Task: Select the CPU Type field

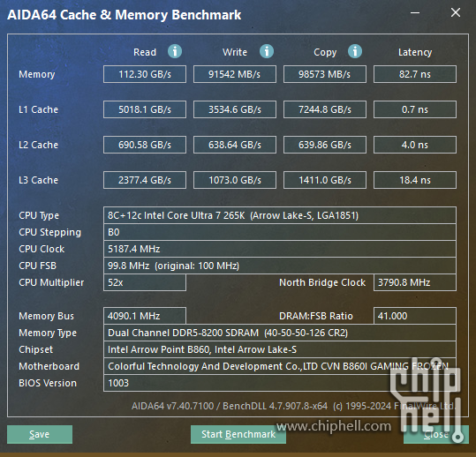Action: 280,215
